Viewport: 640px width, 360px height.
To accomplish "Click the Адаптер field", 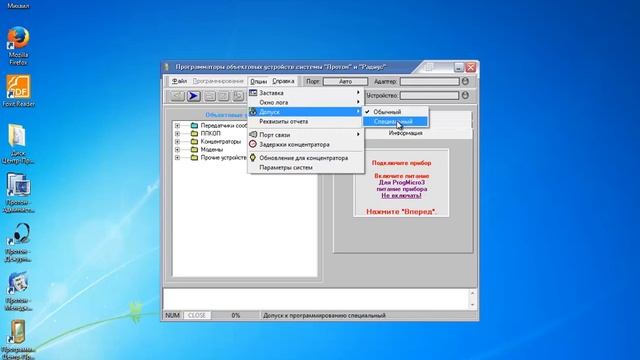I will click(429, 81).
